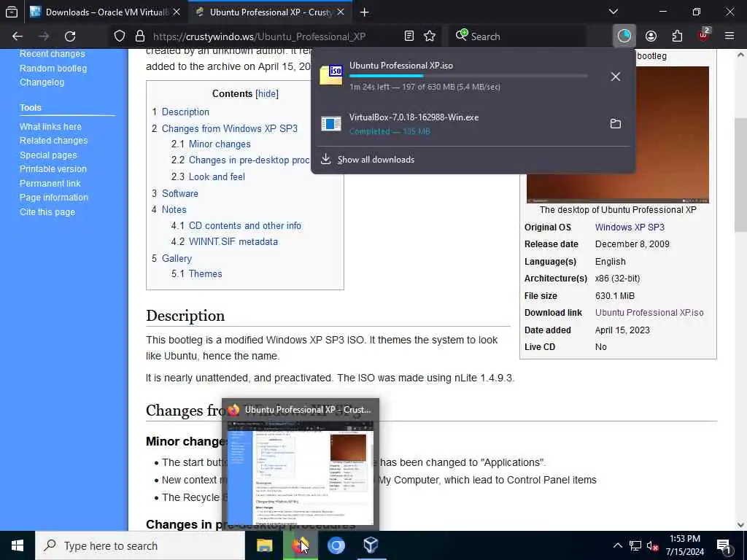The image size is (747, 560).
Task: Bookmark this page with the star icon
Action: [x=430, y=36]
